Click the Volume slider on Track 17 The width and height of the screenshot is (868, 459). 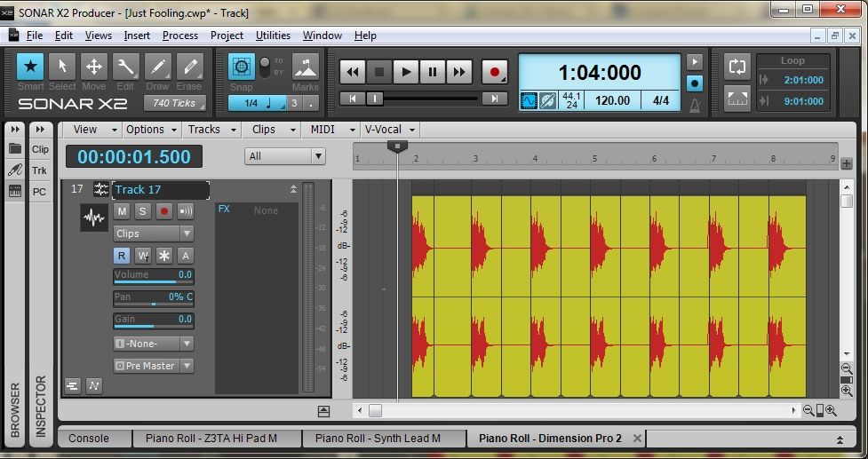[x=153, y=276]
